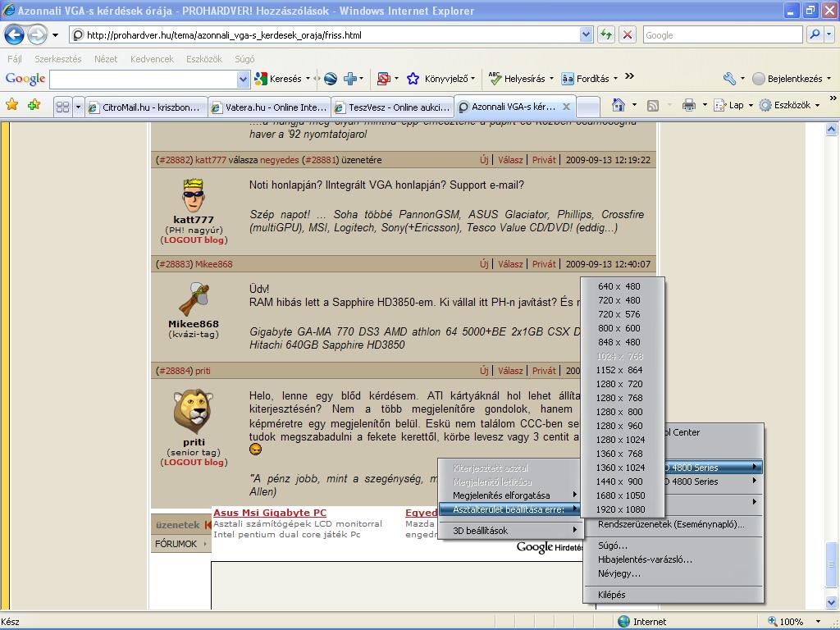Select Megjelenítés elforgatása in context menu
This screenshot has width=840, height=630.
pos(510,495)
